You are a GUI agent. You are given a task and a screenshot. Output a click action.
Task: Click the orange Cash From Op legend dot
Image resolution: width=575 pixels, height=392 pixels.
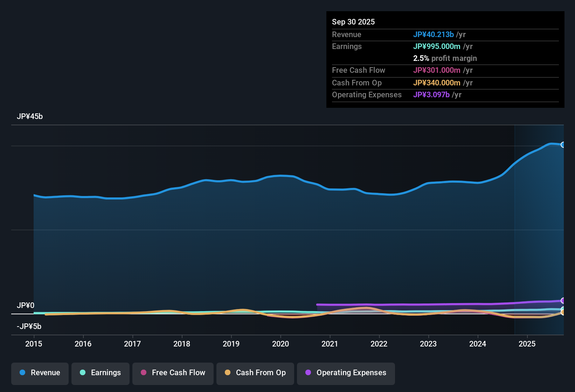pyautogui.click(x=228, y=373)
